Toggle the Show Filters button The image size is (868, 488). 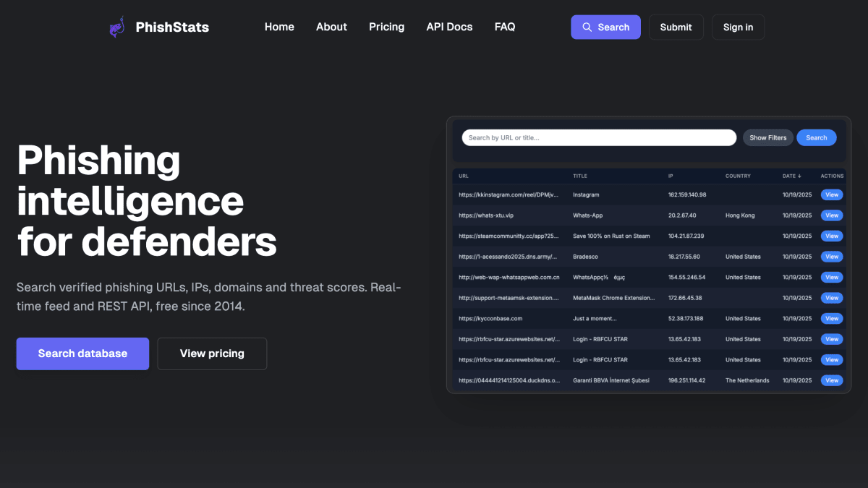click(768, 137)
